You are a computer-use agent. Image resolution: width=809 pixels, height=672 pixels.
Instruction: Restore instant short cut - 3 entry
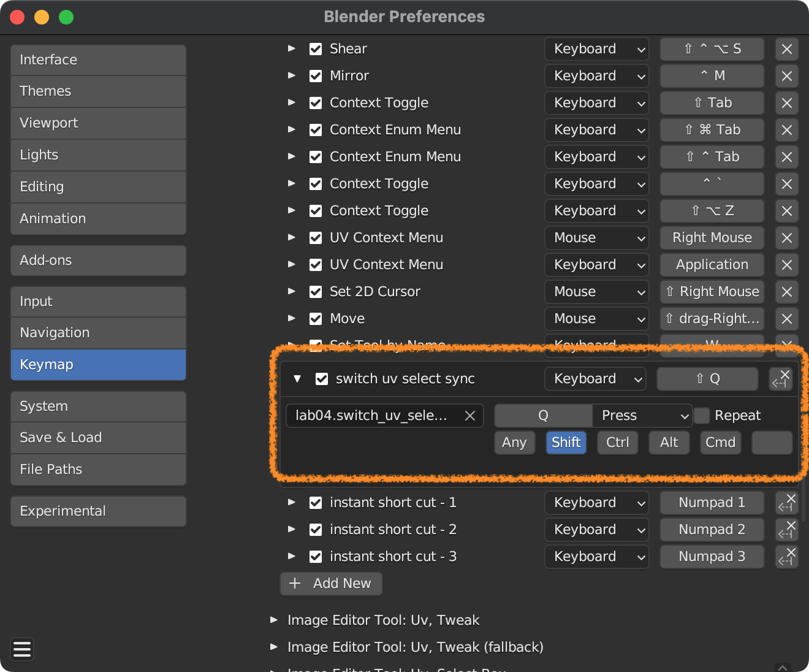pyautogui.click(x=787, y=557)
